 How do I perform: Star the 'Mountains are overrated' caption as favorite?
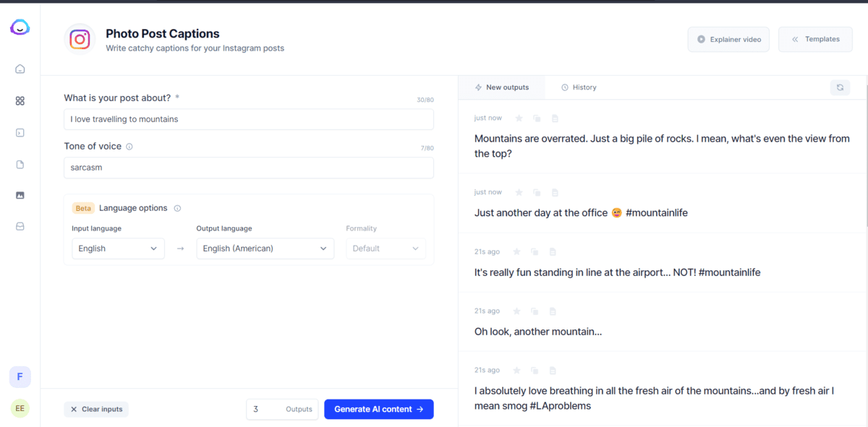click(518, 118)
